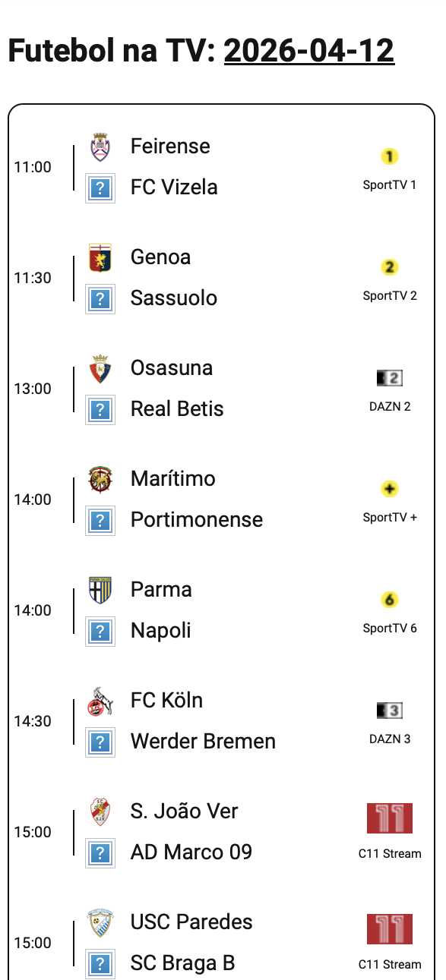The image size is (446, 980).
Task: Click the USC Paredes crest
Action: [x=100, y=922]
